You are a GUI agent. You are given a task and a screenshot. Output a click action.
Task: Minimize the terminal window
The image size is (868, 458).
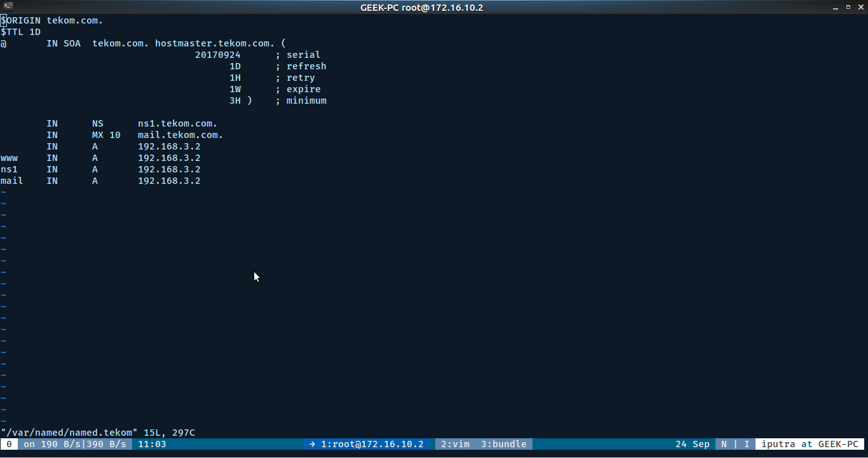tap(836, 7)
